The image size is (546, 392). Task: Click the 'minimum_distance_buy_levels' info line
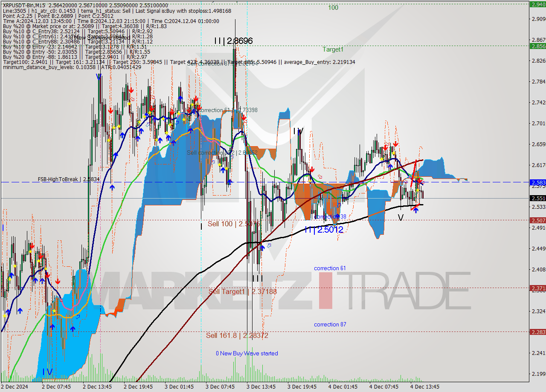point(72,67)
